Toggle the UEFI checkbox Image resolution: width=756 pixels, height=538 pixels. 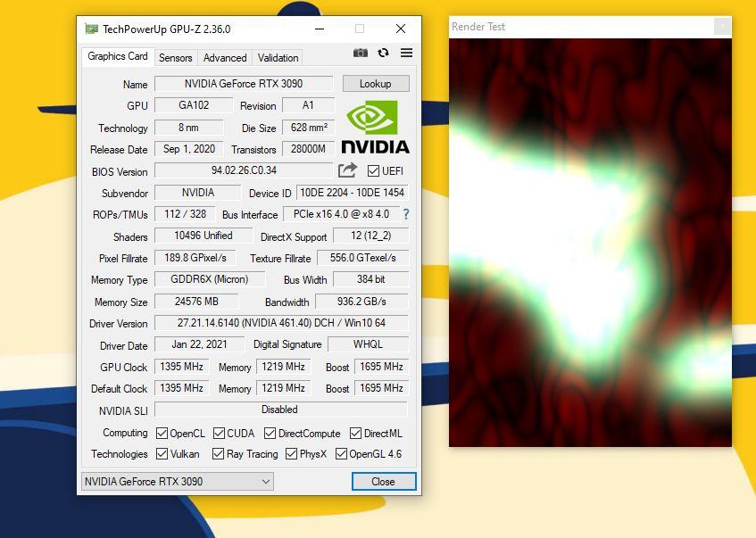(373, 170)
